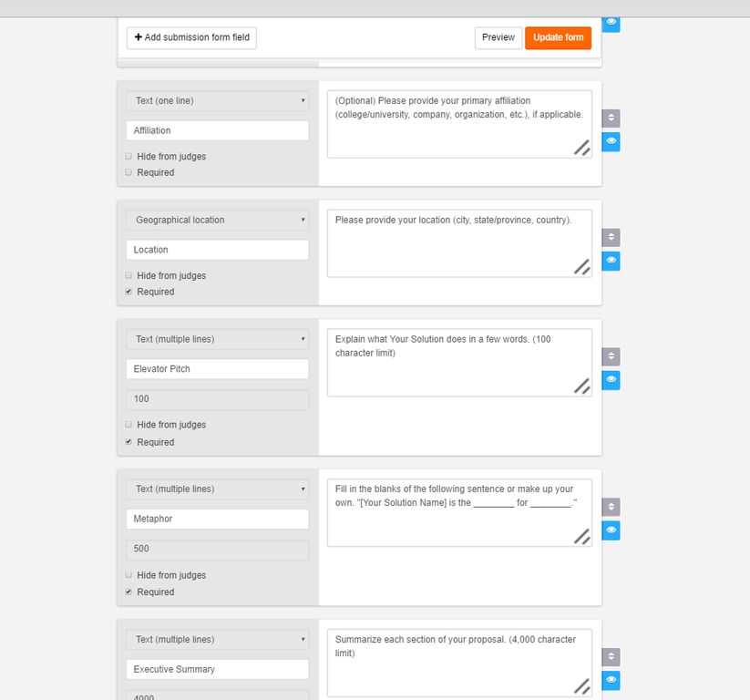Uncheck Required for the Metaphor field

click(128, 592)
